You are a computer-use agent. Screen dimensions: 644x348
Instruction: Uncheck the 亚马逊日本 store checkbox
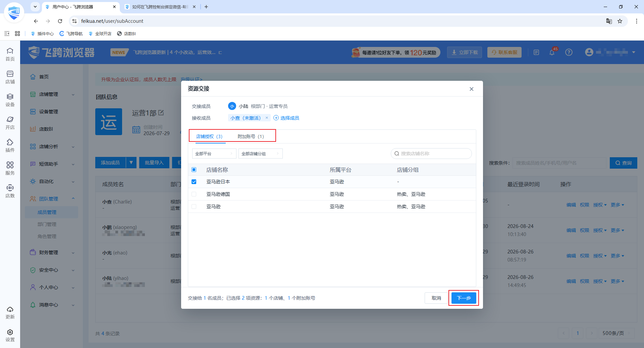click(194, 182)
